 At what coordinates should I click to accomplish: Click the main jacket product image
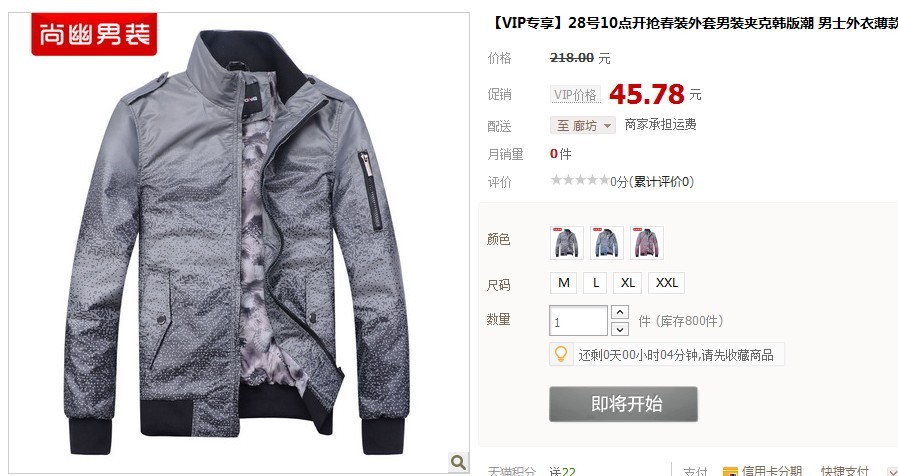click(x=239, y=242)
